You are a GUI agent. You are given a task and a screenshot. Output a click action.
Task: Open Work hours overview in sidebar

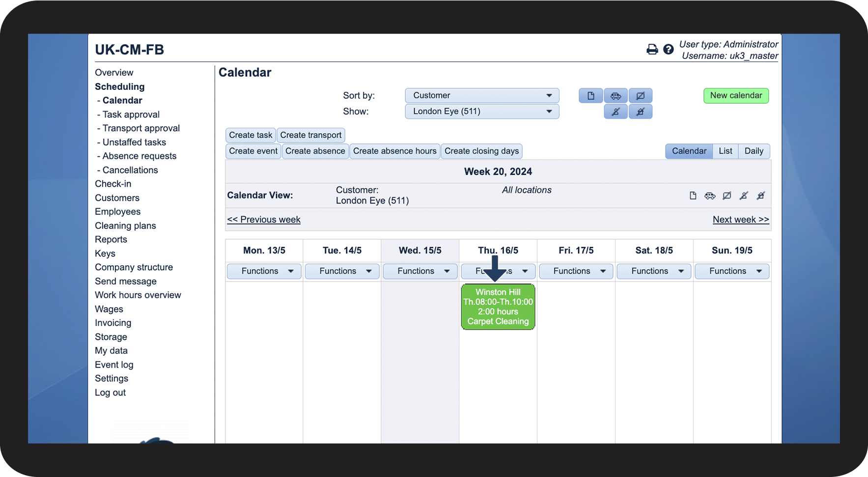click(138, 295)
